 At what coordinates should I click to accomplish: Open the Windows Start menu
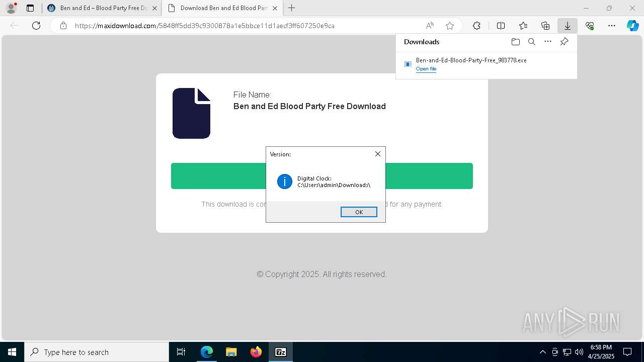pos(12,352)
